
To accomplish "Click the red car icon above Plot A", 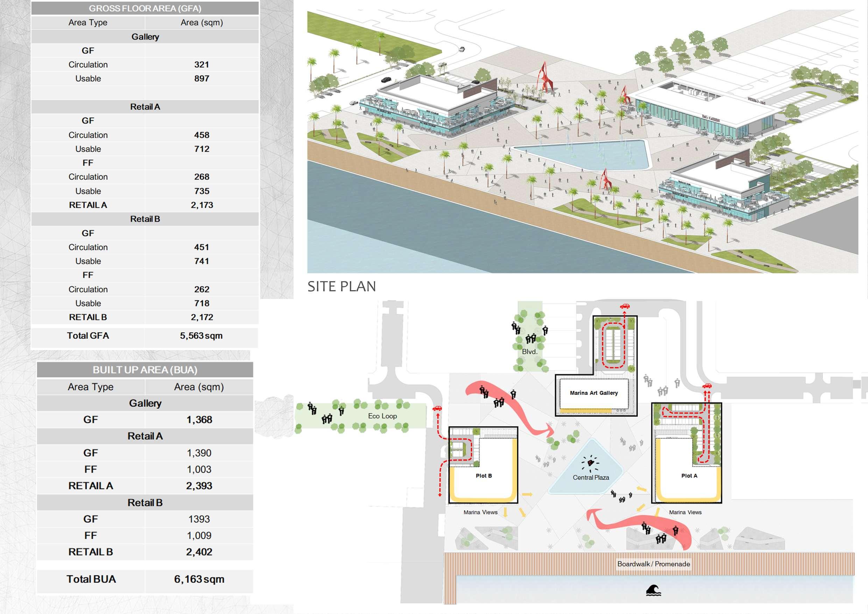I will 707,386.
